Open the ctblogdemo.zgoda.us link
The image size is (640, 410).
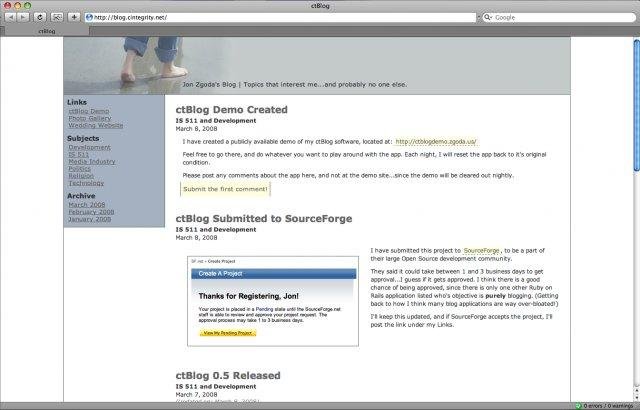[x=436, y=142]
